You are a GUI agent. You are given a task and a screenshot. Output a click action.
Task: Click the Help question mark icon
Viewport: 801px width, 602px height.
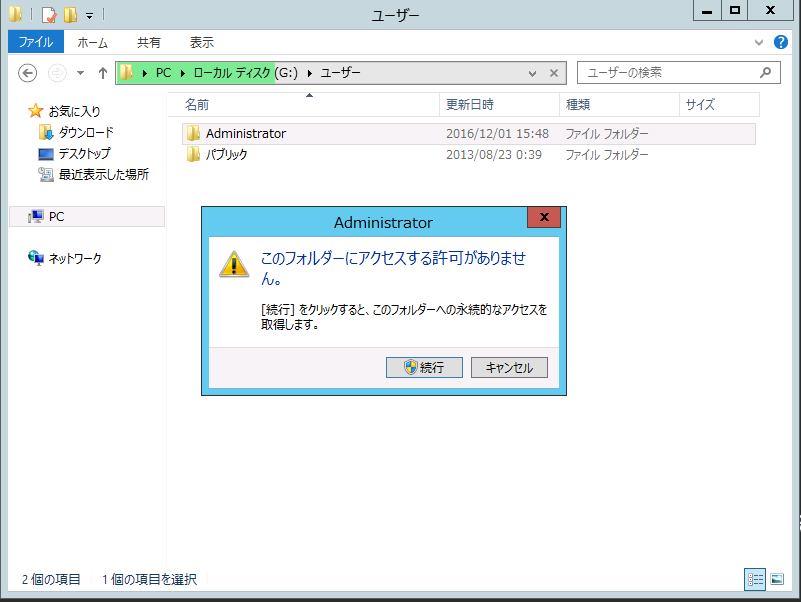pos(782,43)
